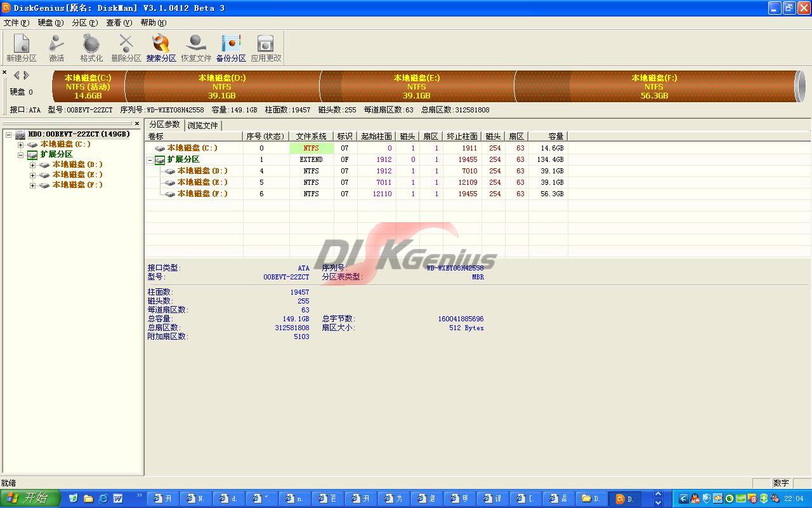
Task: Click the Internet Explorer quick launch icon
Action: (x=103, y=498)
